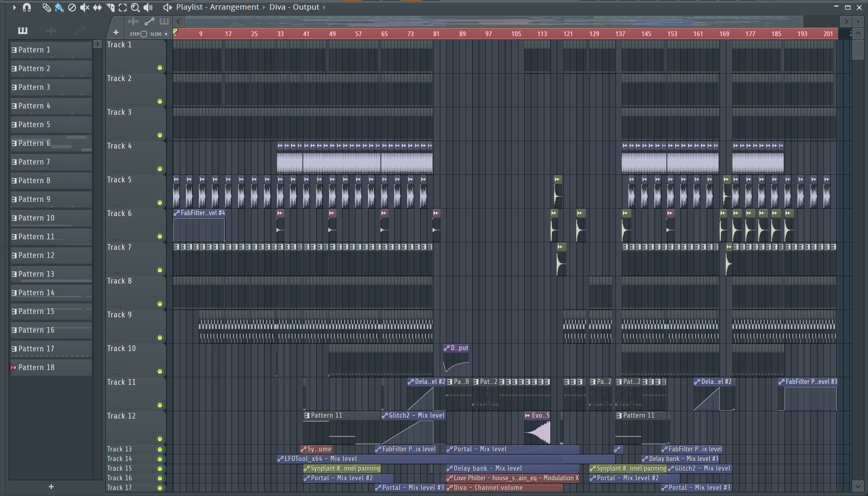Viewport: 868px width, 496px height.
Task: Open the Playlist - Arrangement menu
Action: 217,7
